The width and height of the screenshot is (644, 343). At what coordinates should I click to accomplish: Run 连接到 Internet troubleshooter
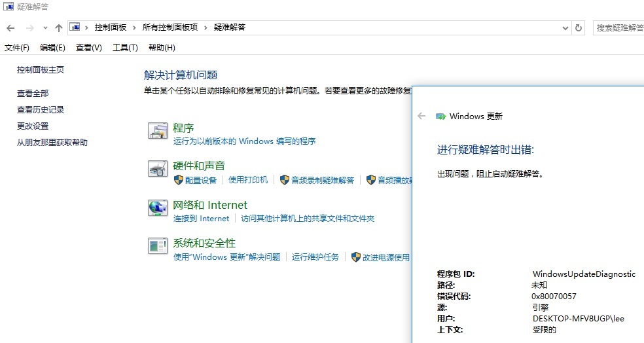point(202,219)
